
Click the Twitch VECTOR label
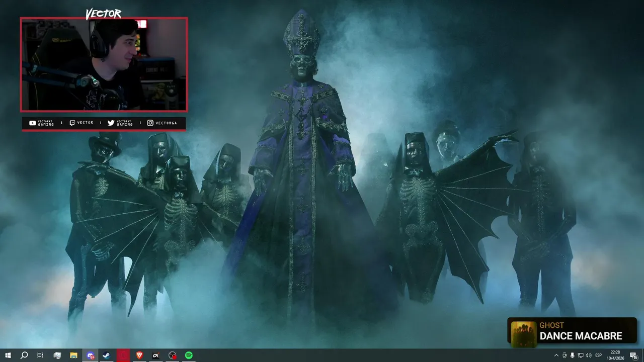point(82,123)
